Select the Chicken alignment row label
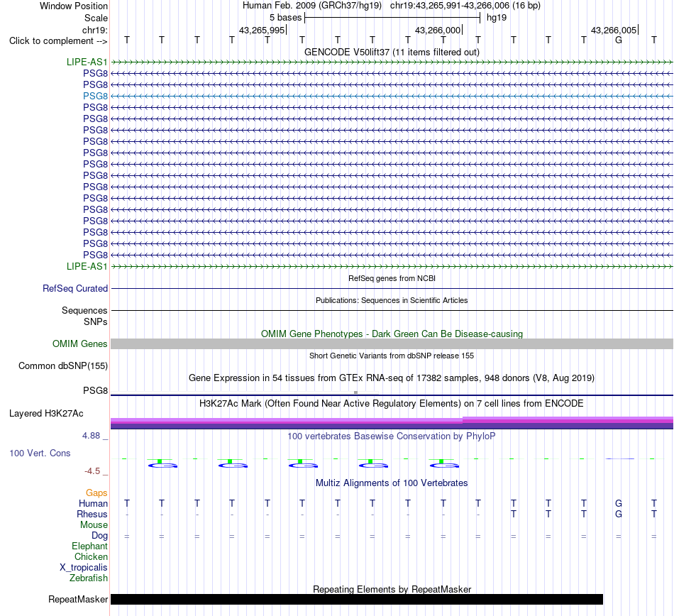The width and height of the screenshot is (674, 616). (91, 556)
